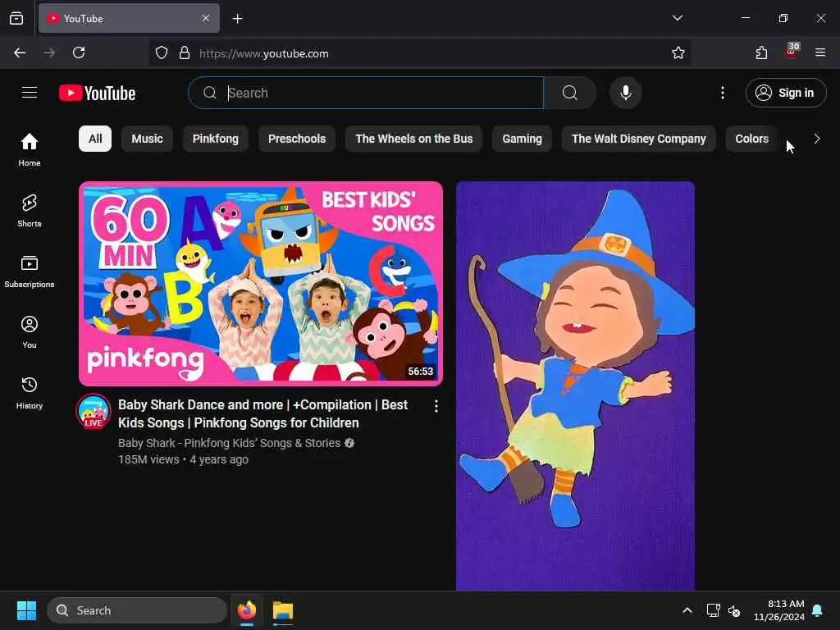
Task: Open Subscriptions in sidebar
Action: point(30,271)
